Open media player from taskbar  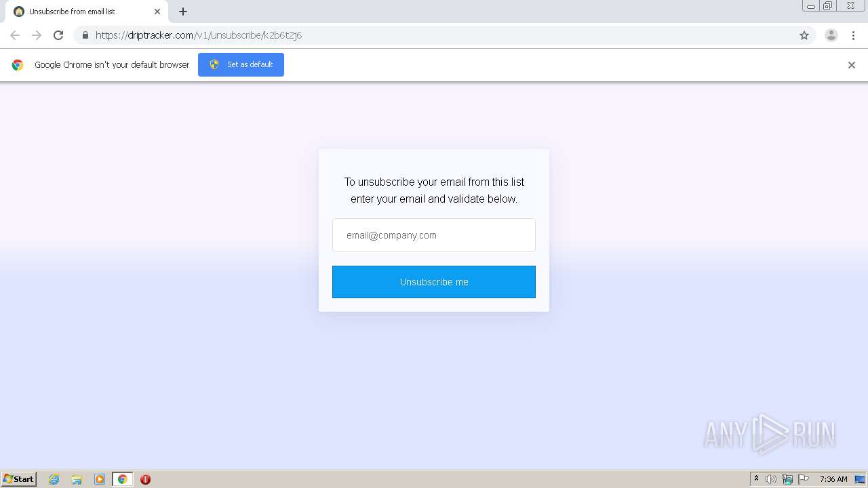pyautogui.click(x=100, y=479)
